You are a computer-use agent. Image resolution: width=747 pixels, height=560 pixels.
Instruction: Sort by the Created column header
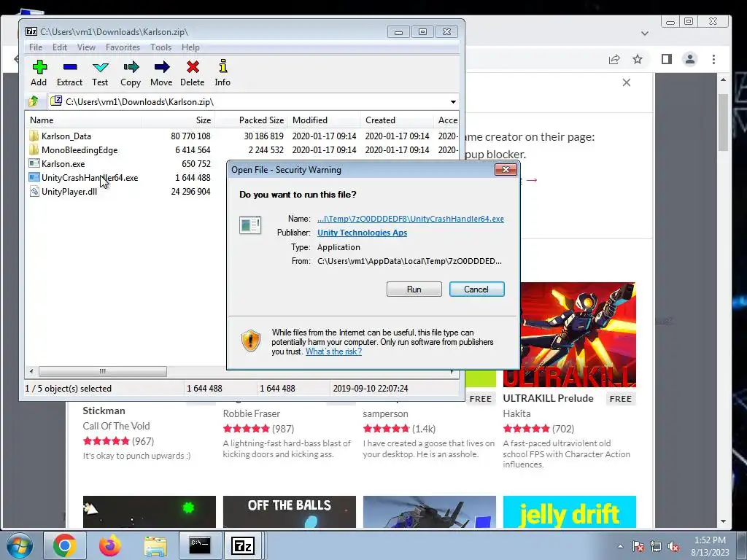[398, 120]
